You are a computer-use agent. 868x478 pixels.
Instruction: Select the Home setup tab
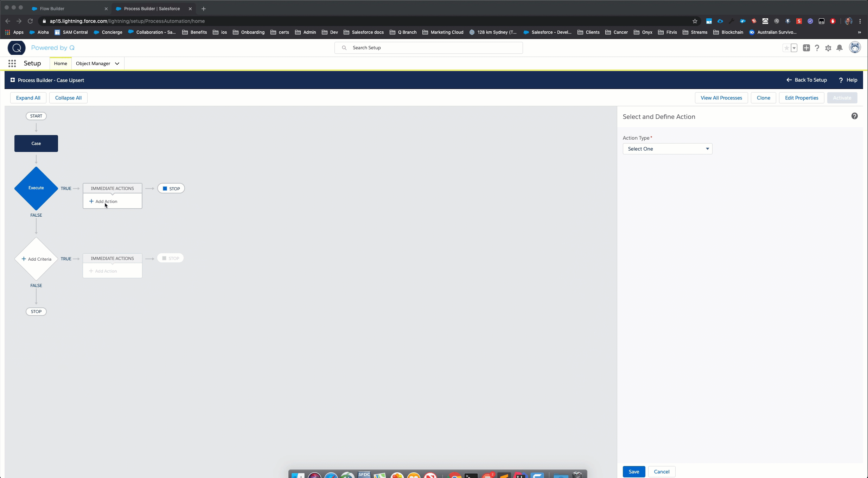(x=60, y=64)
